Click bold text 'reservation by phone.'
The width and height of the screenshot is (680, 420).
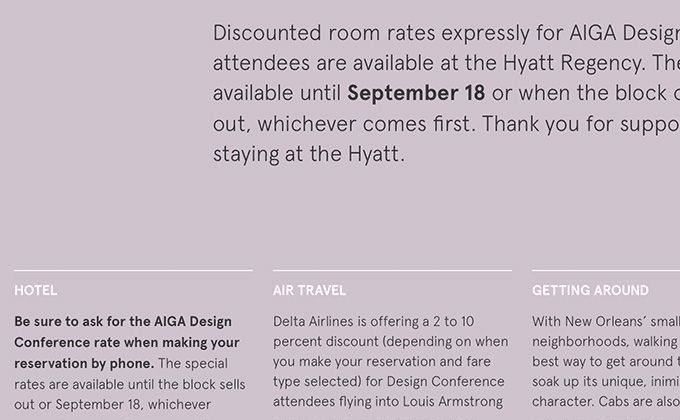(84, 364)
